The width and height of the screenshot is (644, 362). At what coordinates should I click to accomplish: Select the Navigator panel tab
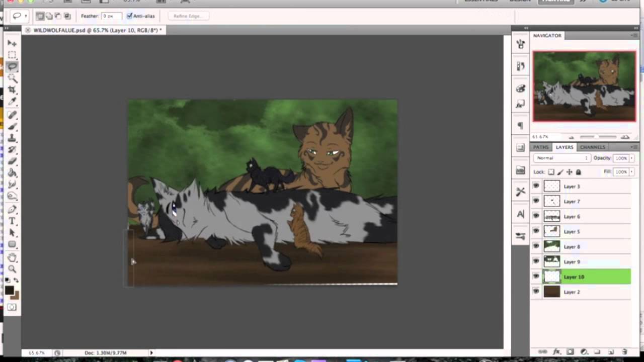tap(547, 35)
